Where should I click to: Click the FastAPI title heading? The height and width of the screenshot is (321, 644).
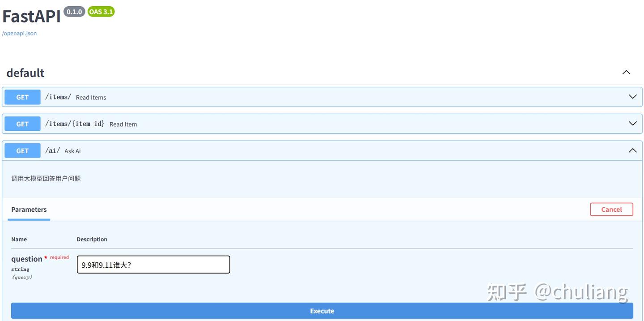pos(31,15)
